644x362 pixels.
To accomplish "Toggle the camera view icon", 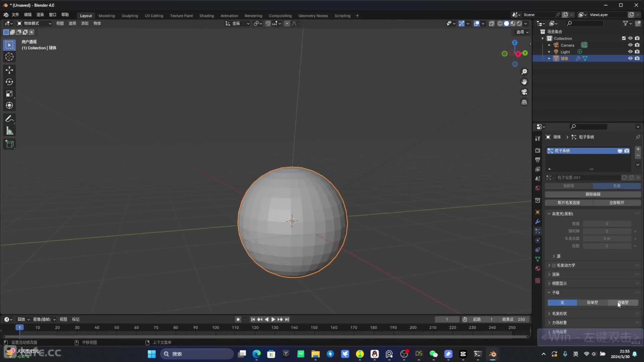I will pos(524,92).
